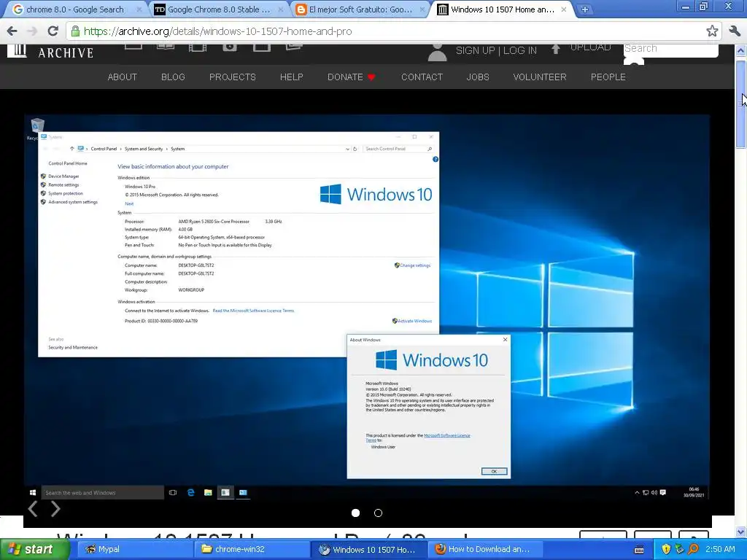Click the 'Windows 10 1507 Ho...' taskbar button
The image size is (747, 560).
click(x=368, y=550)
